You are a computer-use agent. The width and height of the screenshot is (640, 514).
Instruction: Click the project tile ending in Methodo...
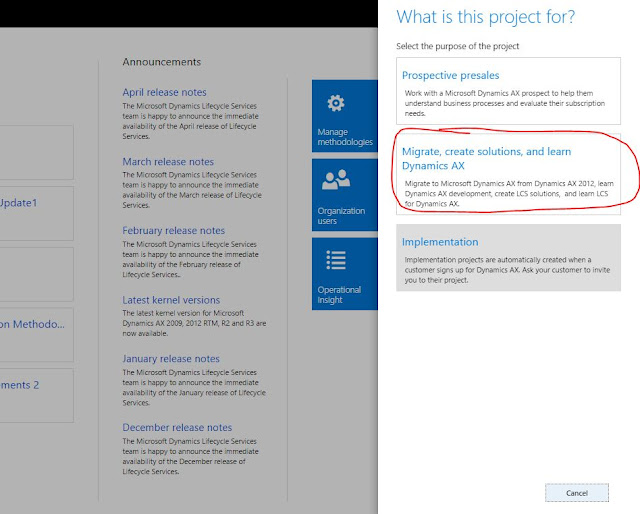pyautogui.click(x=37, y=335)
